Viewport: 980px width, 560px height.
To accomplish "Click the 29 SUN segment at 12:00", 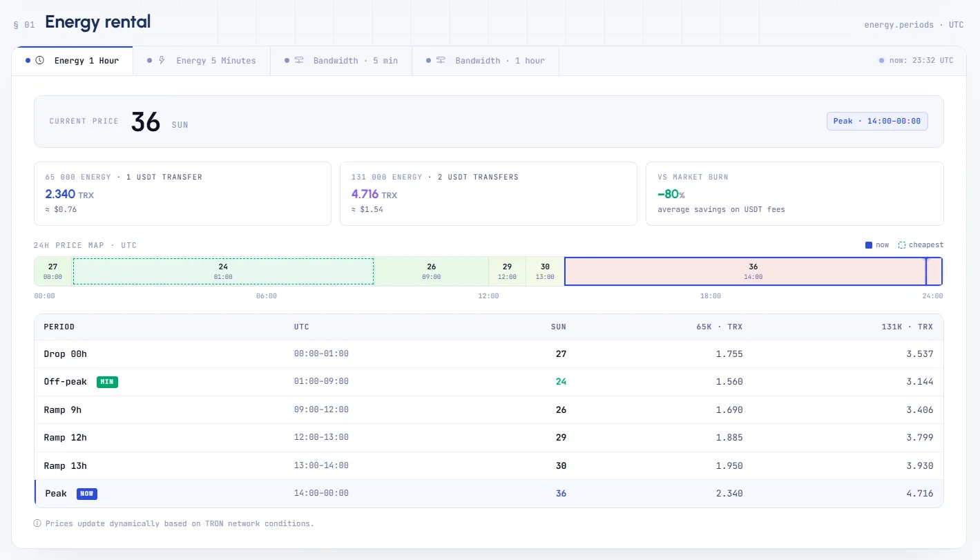I will [507, 271].
